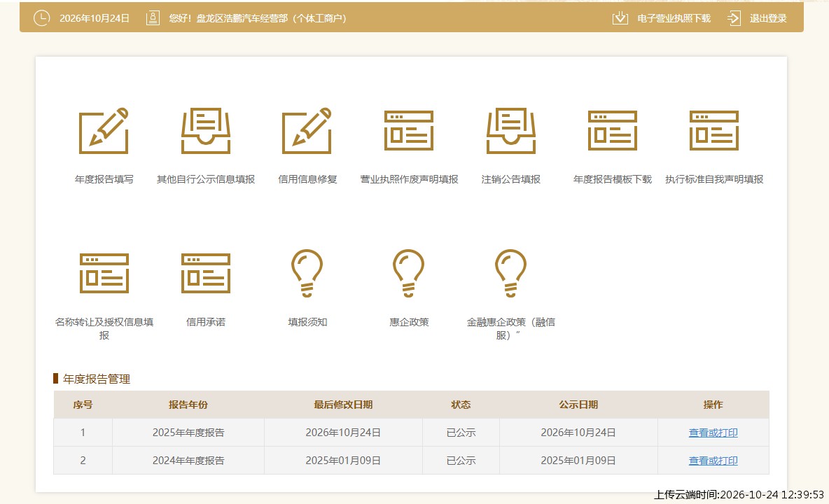This screenshot has width=829, height=504.
Task: Open the 年度报告模板下载 form icon
Action: tap(612, 130)
